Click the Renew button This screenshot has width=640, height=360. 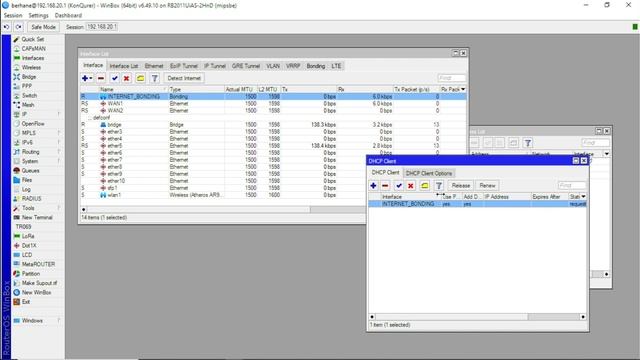tap(487, 186)
